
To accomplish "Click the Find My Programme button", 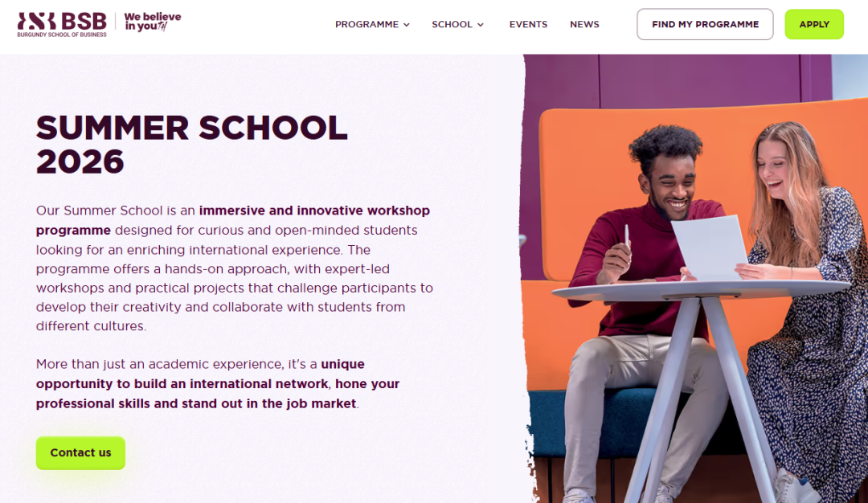I will point(705,24).
